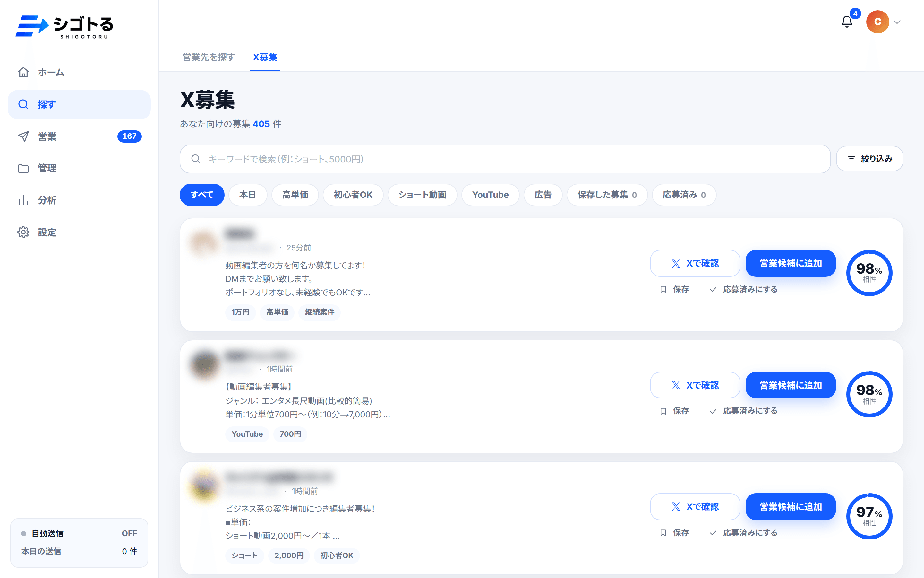Click the 98% 相性 ring on 【動画編集者募集】 post
The height and width of the screenshot is (578, 924).
869,395
